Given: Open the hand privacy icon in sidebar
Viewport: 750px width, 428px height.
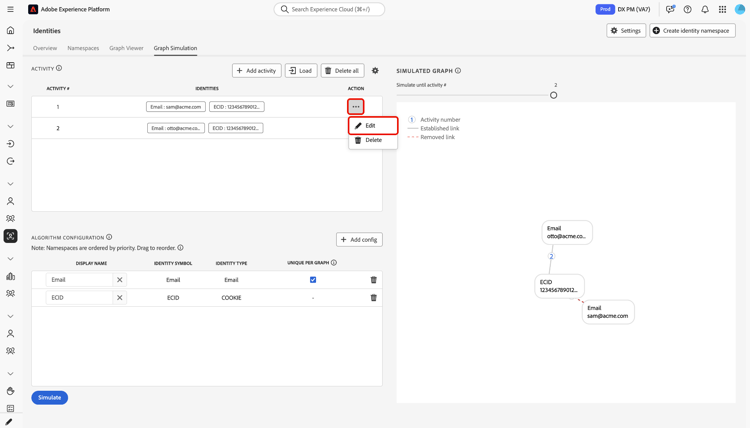Looking at the screenshot, I should (x=10, y=391).
